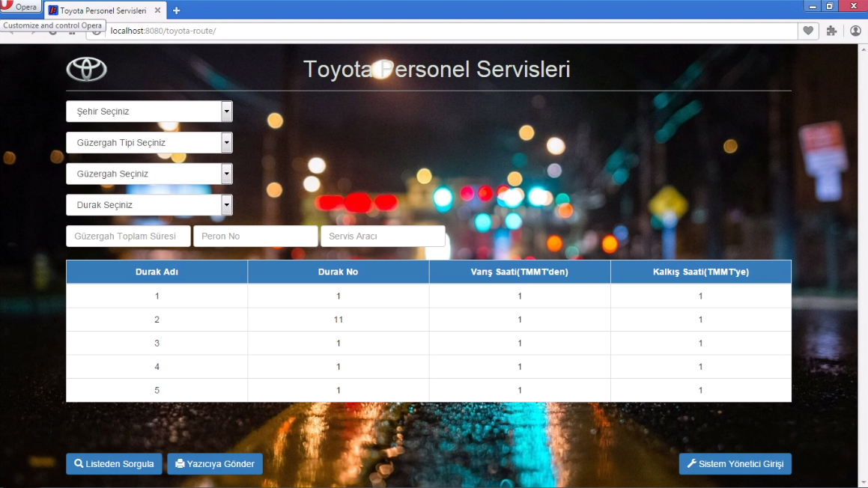Click the Durak Seçiniz dropdown arrow
Image resolution: width=868 pixels, height=488 pixels.
tap(226, 205)
